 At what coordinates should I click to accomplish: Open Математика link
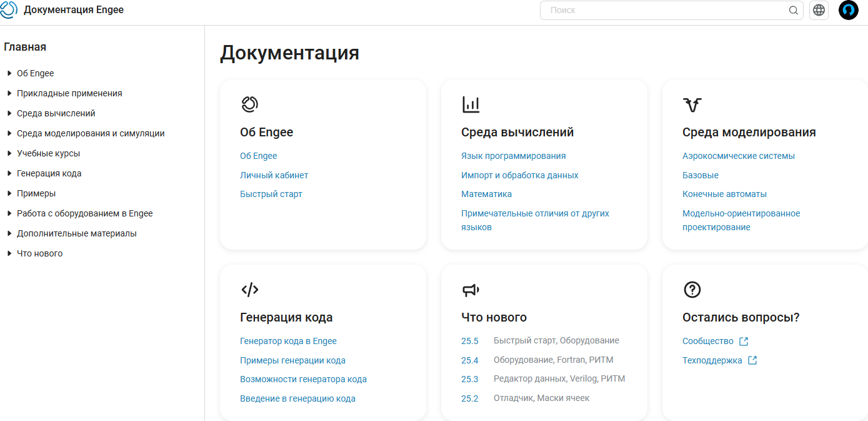[x=487, y=194]
